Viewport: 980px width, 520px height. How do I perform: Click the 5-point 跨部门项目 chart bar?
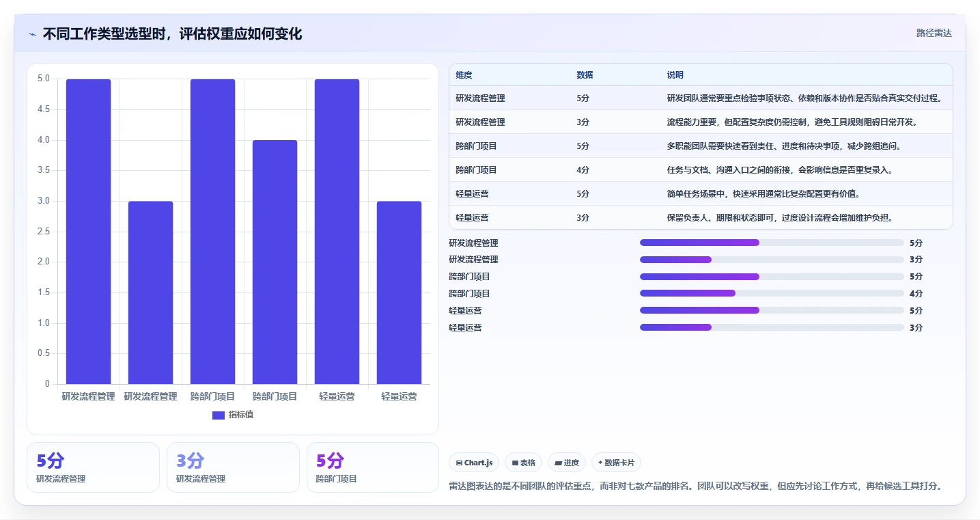212,232
